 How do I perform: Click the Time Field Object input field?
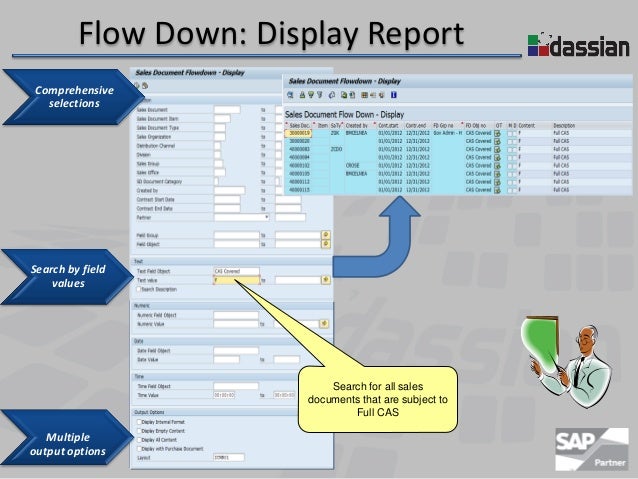(x=236, y=386)
